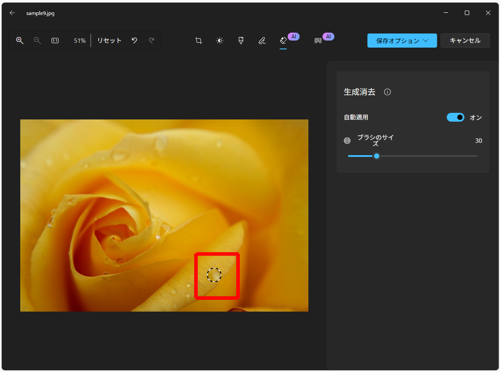Open the brightness adjustment tool
Screen dimensions: 500x372
[220, 41]
